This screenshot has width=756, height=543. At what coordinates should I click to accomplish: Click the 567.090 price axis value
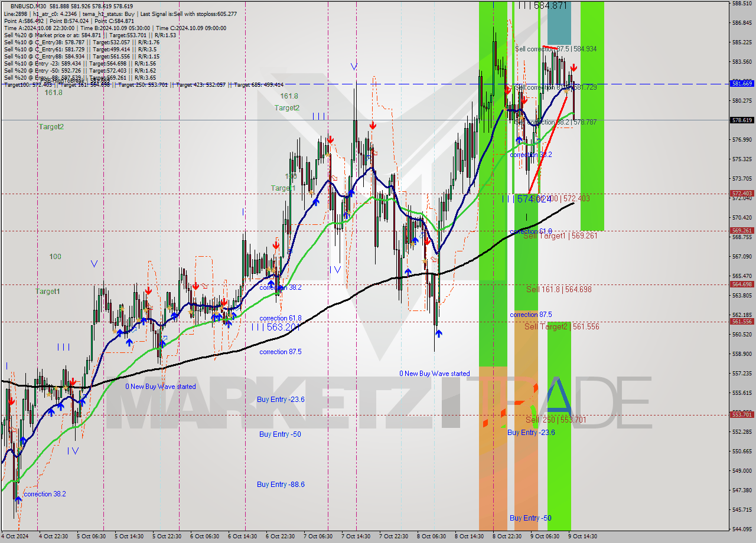click(x=742, y=257)
